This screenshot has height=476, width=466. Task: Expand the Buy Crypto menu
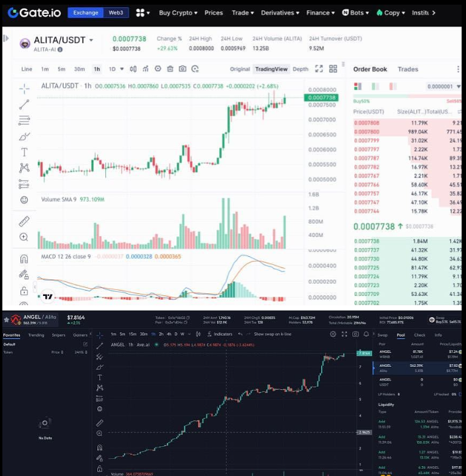point(178,13)
